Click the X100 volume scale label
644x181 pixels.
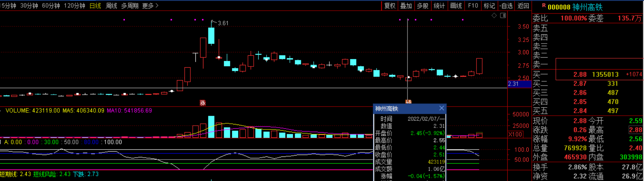(515, 134)
